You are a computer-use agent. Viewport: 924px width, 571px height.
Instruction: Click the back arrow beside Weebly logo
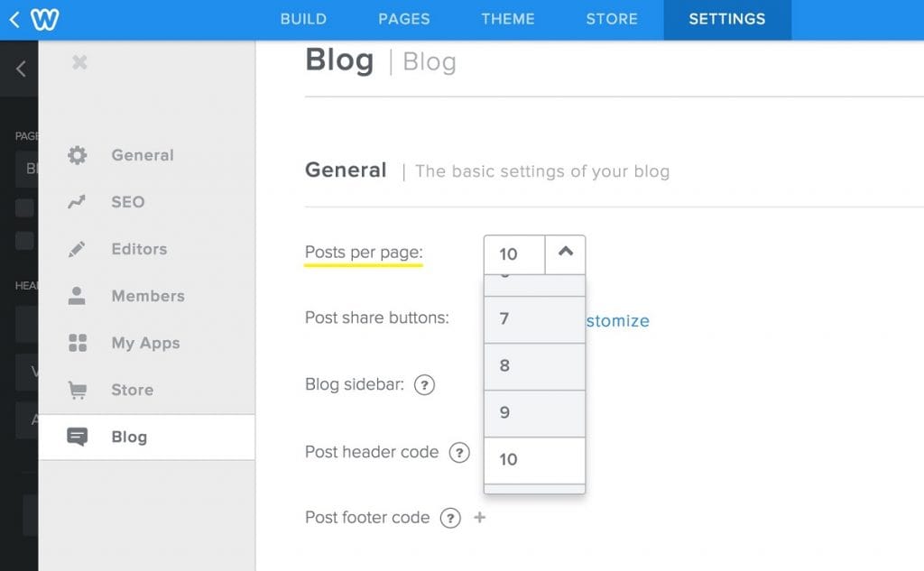pyautogui.click(x=14, y=20)
